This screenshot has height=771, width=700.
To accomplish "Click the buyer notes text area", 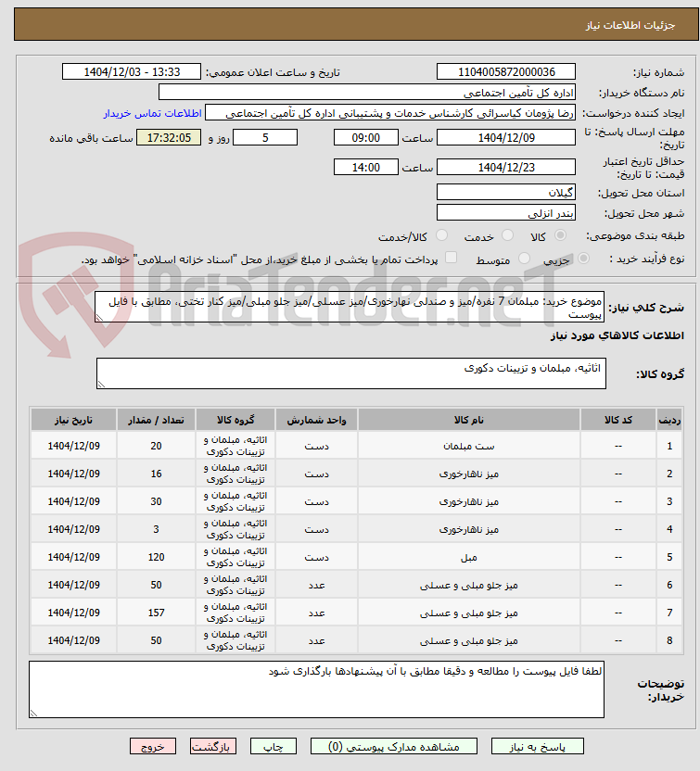I will click(x=316, y=689).
